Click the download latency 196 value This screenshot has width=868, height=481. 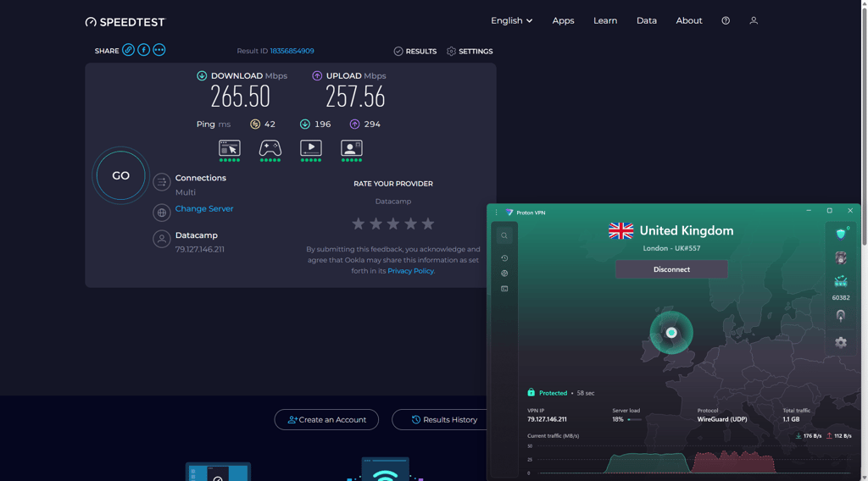tap(323, 124)
